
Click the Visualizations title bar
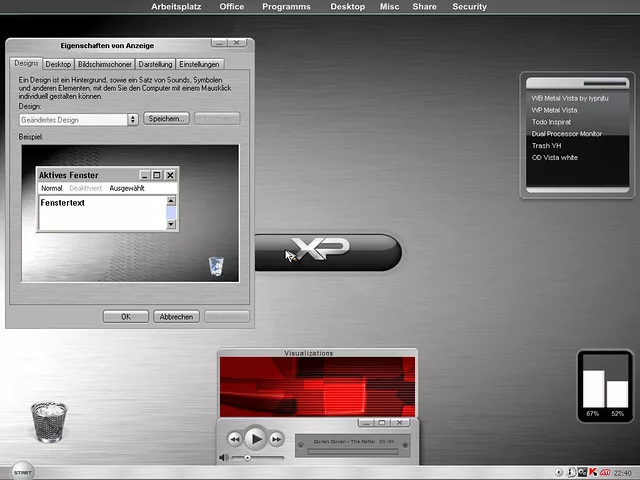point(318,353)
